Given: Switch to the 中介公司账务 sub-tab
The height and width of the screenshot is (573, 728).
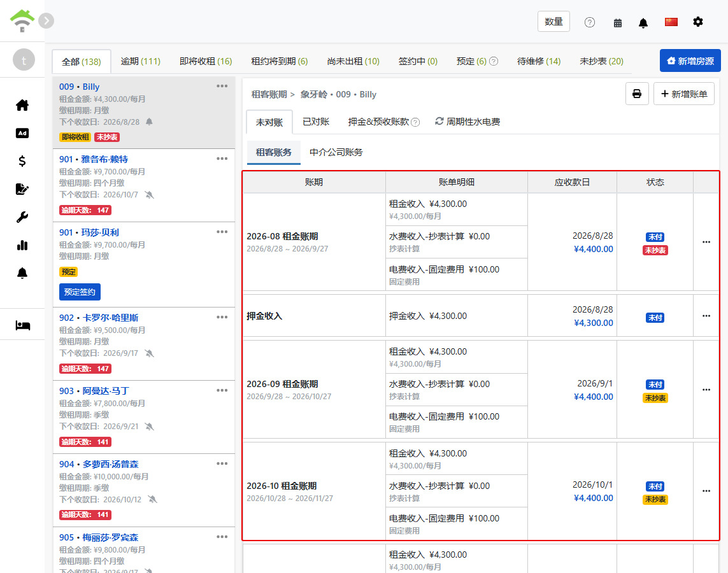Looking at the screenshot, I should click(x=336, y=152).
